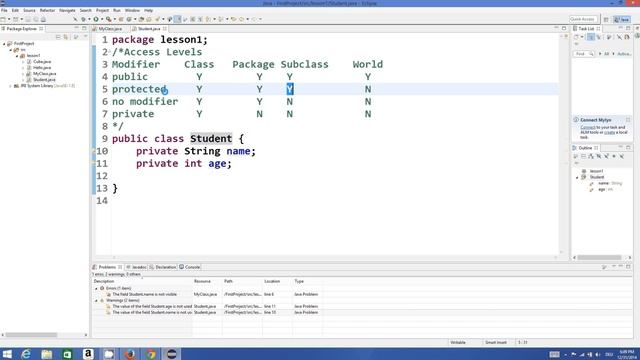Image resolution: width=640 pixels, height=360 pixels.
Task: Click the Debug bug icon in the toolbar
Action: (84, 19)
